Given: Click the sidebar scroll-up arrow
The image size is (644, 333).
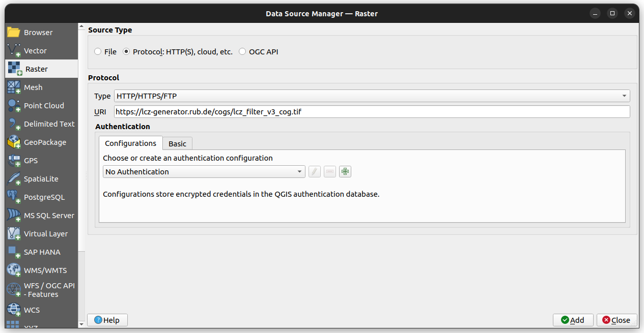Looking at the screenshot, I should coord(81,26).
